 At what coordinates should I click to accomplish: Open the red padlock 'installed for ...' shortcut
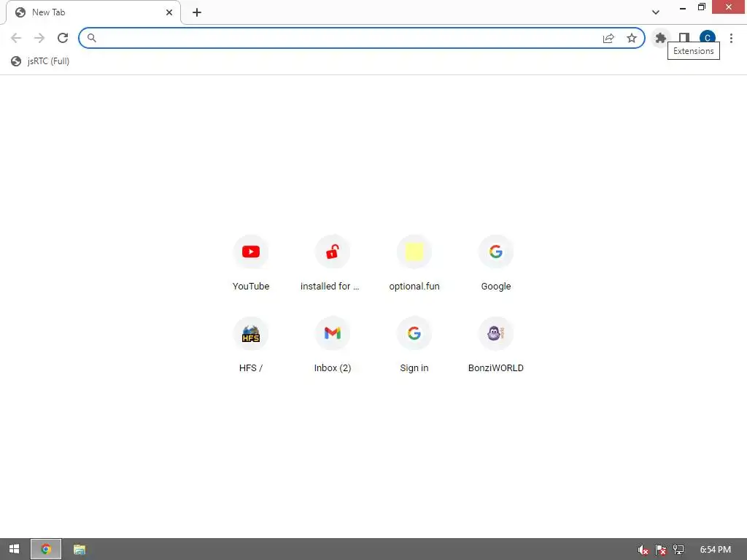[x=332, y=262]
